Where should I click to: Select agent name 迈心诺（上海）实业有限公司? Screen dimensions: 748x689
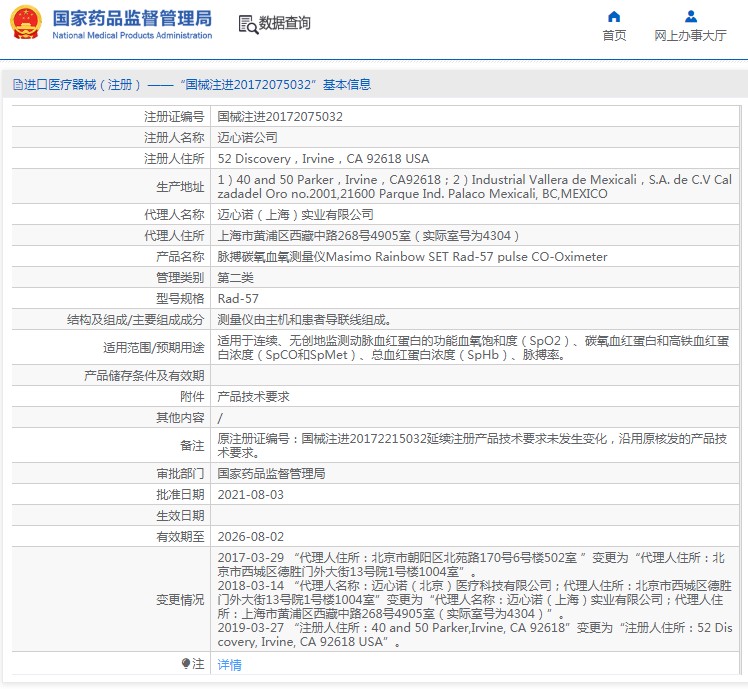click(296, 215)
